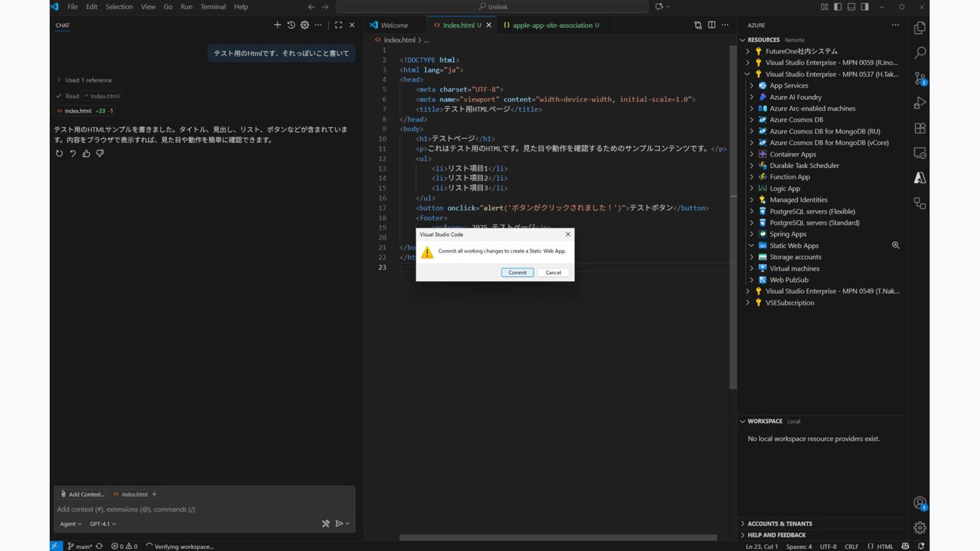Open the GPT-4.1 model picker
The height and width of the screenshot is (551, 980).
tap(103, 524)
